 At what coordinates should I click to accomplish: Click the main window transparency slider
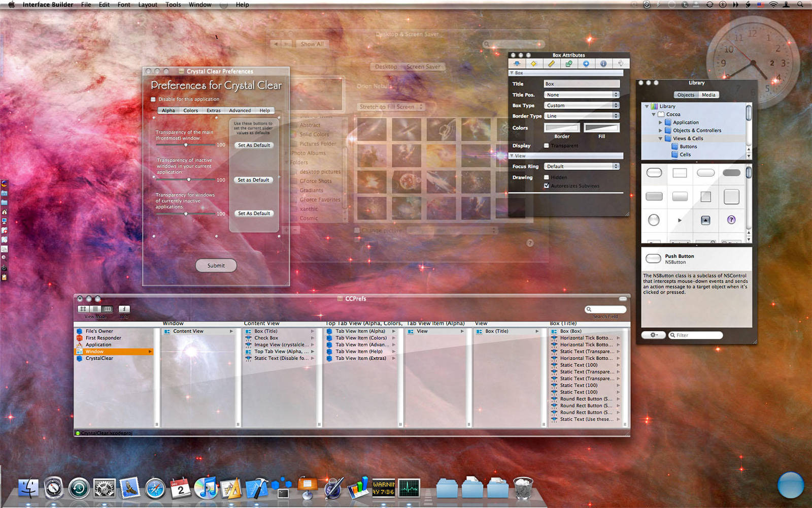(x=186, y=145)
